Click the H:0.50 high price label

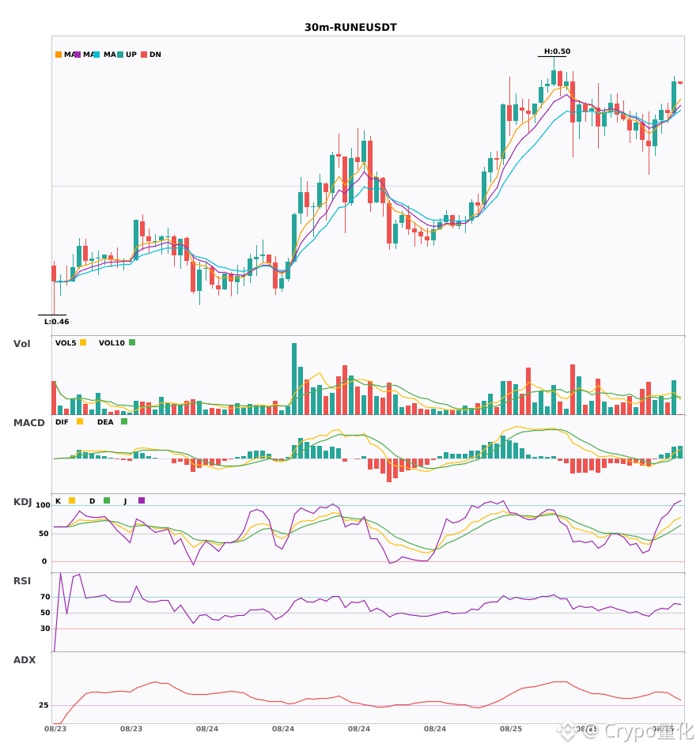pos(557,51)
